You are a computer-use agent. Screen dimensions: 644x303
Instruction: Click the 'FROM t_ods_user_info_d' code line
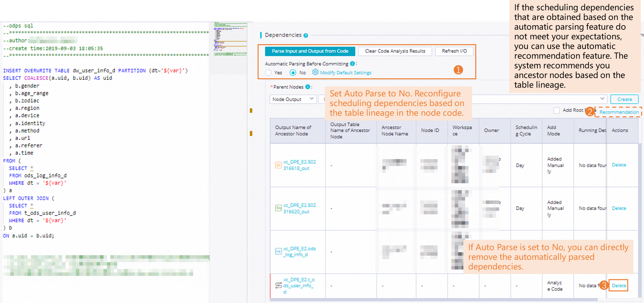[42, 213]
